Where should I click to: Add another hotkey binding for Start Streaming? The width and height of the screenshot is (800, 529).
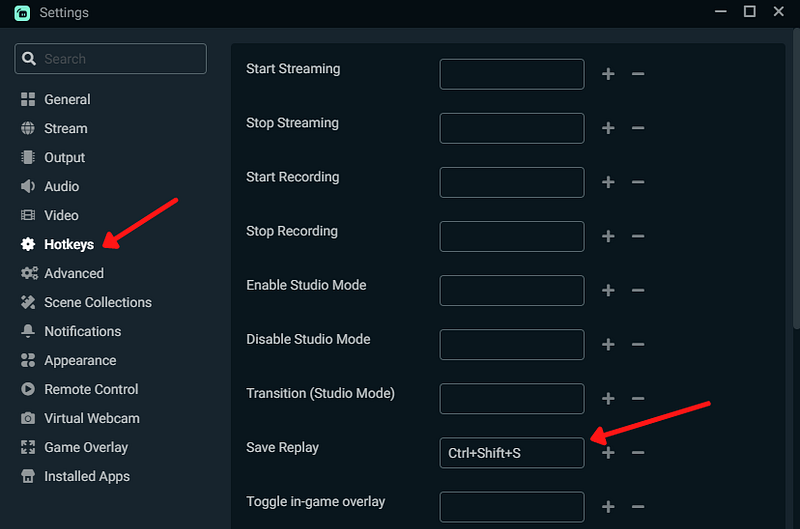[608, 74]
